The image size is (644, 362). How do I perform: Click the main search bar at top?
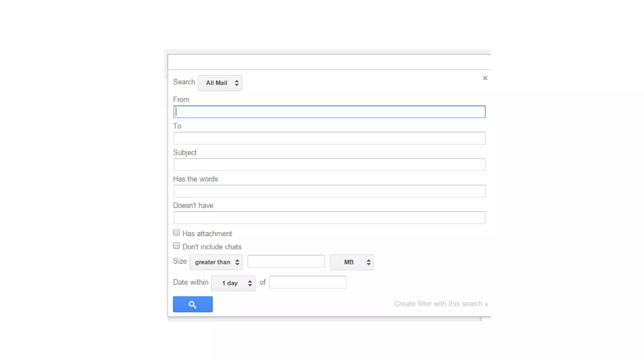click(x=329, y=62)
